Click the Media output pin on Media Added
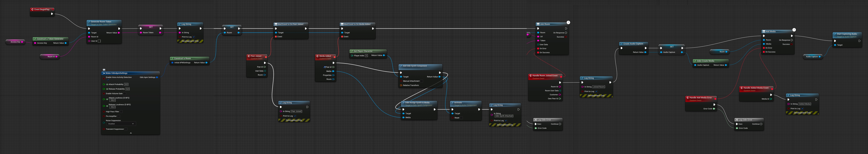Viewport: 868px width, 154px height. pos(333,71)
